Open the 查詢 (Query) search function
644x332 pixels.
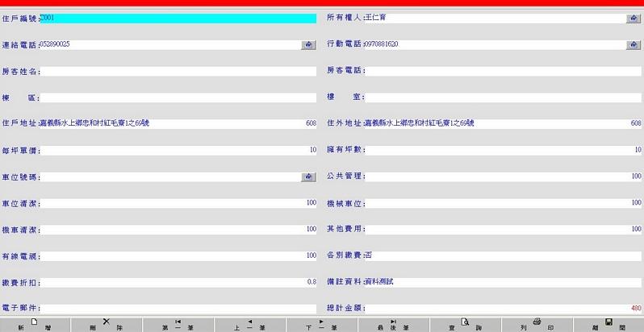tap(465, 325)
